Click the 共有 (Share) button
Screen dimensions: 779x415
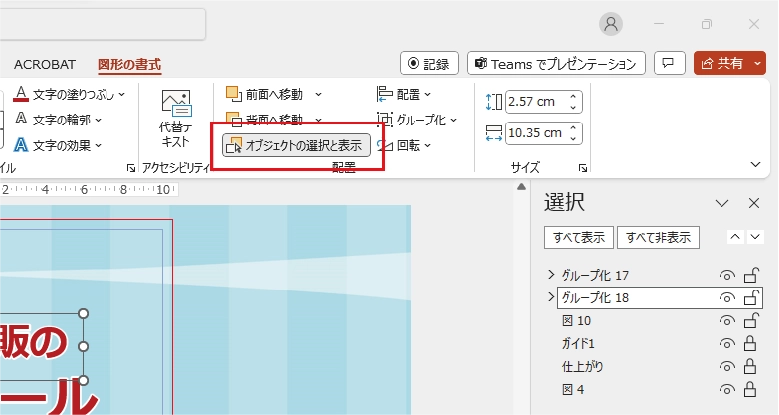(722, 64)
